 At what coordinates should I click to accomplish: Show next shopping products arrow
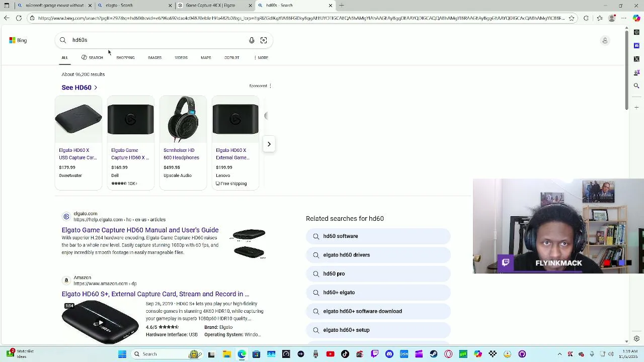(269, 144)
